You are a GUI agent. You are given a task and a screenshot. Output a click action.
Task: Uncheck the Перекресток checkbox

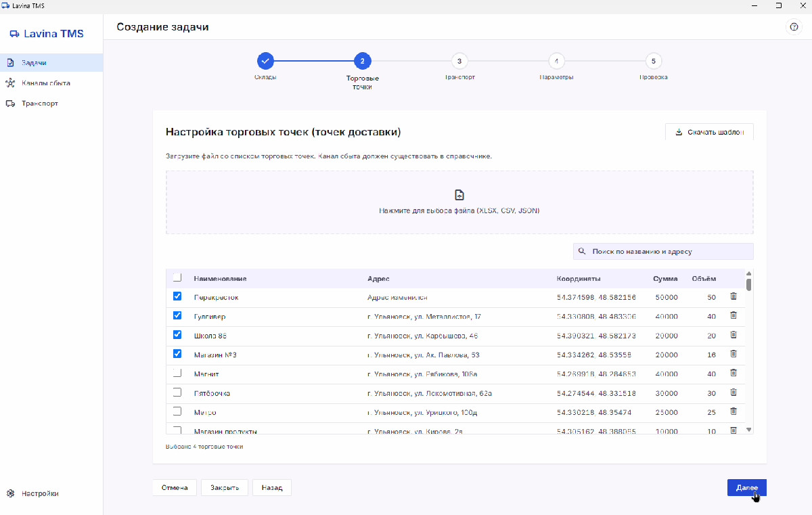(x=177, y=296)
